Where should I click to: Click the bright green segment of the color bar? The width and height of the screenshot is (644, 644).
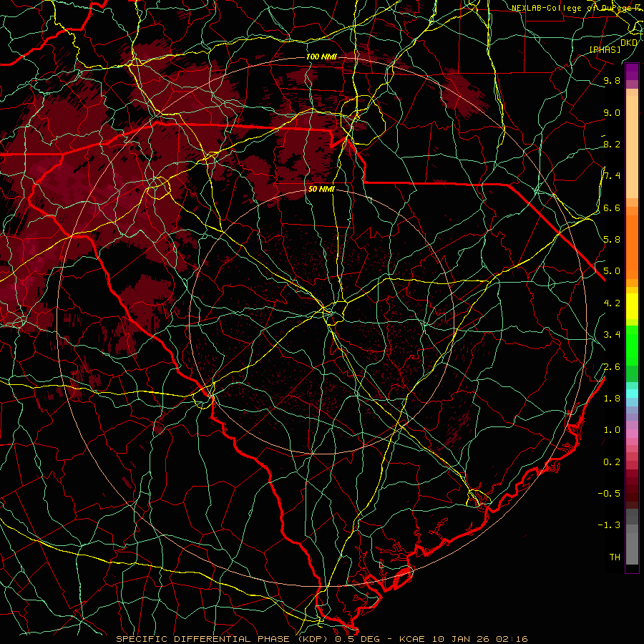tap(632, 345)
